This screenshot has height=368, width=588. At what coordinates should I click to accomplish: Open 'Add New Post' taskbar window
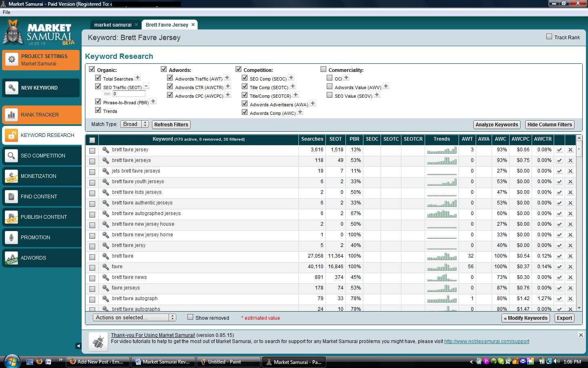coord(98,362)
